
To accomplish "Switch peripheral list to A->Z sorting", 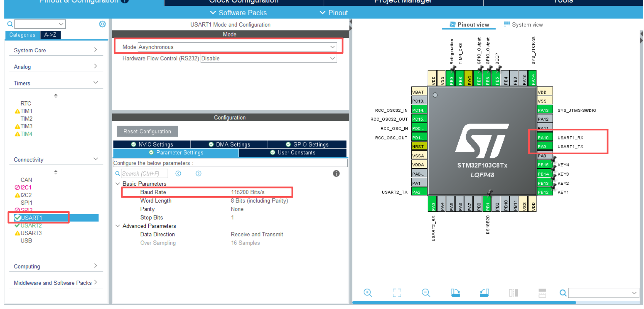I will (50, 35).
